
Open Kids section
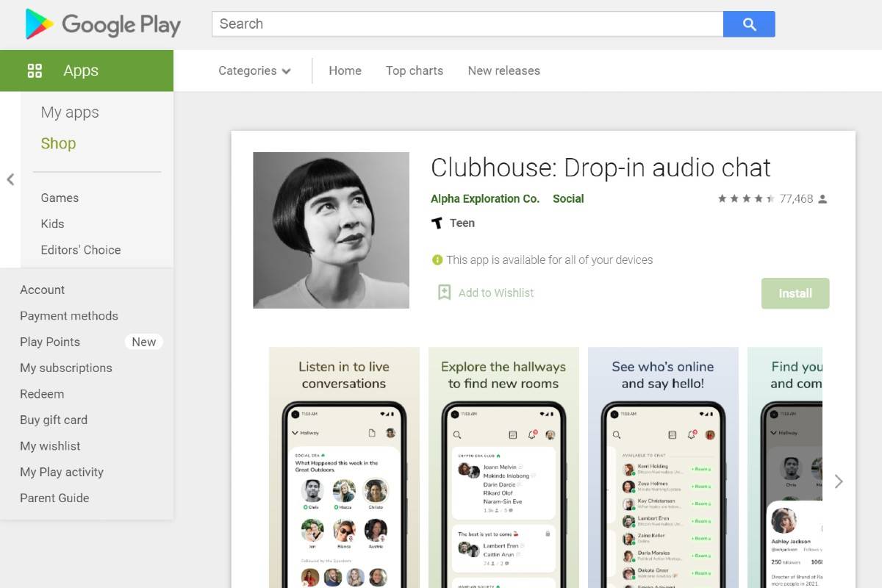pos(52,223)
